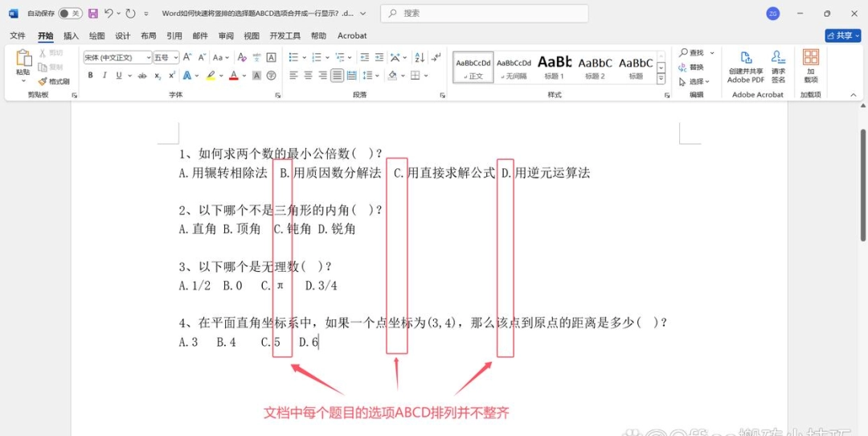Toggle Underline formatting
The image size is (868, 436).
[118, 76]
